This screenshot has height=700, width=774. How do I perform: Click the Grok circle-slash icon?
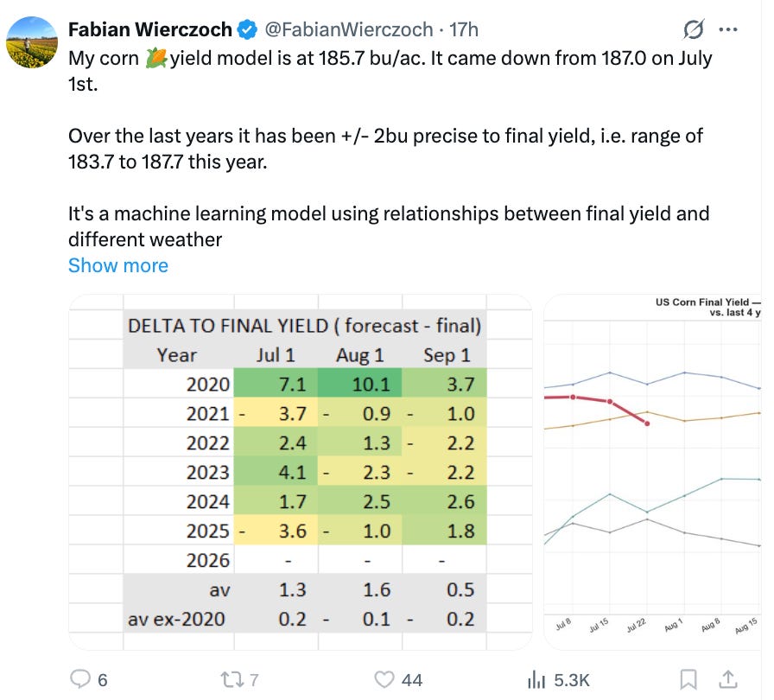pos(694,29)
